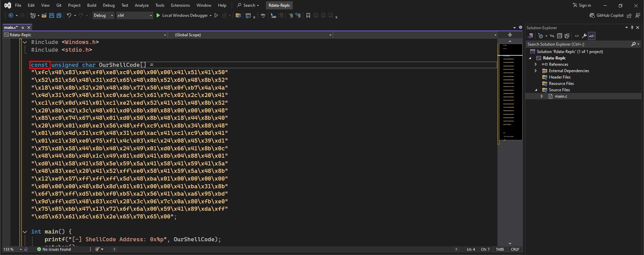Click the Sign in button

click(582, 5)
